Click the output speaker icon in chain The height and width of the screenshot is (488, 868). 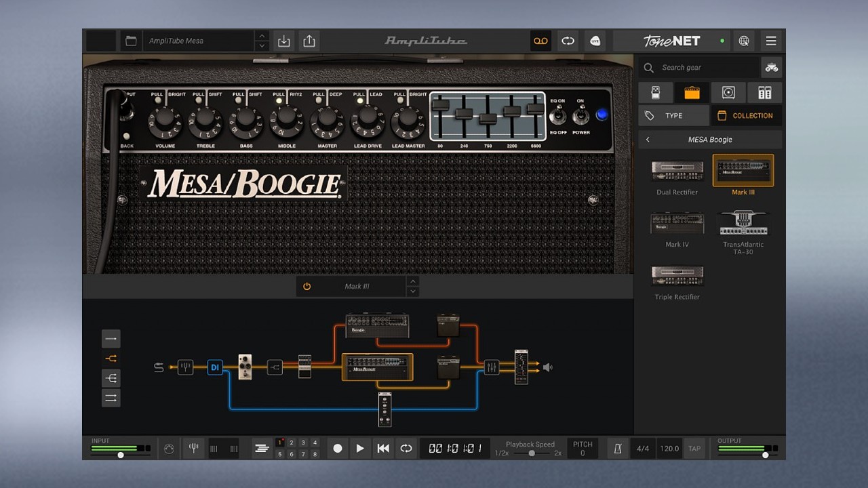pos(548,367)
